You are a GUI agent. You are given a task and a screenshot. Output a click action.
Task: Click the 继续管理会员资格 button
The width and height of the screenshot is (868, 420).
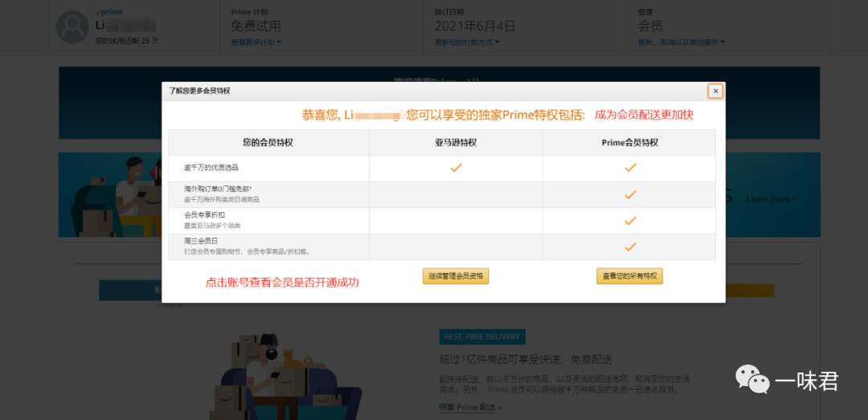(x=456, y=276)
